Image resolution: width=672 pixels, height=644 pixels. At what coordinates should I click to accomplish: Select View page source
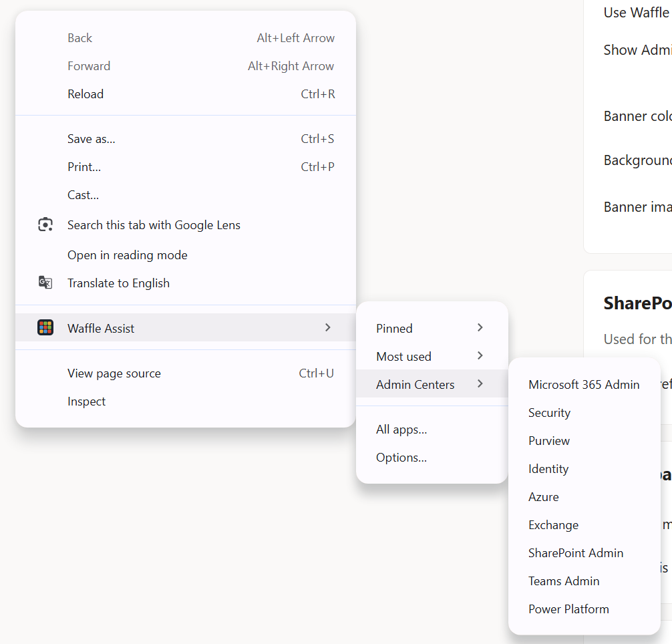coord(186,373)
